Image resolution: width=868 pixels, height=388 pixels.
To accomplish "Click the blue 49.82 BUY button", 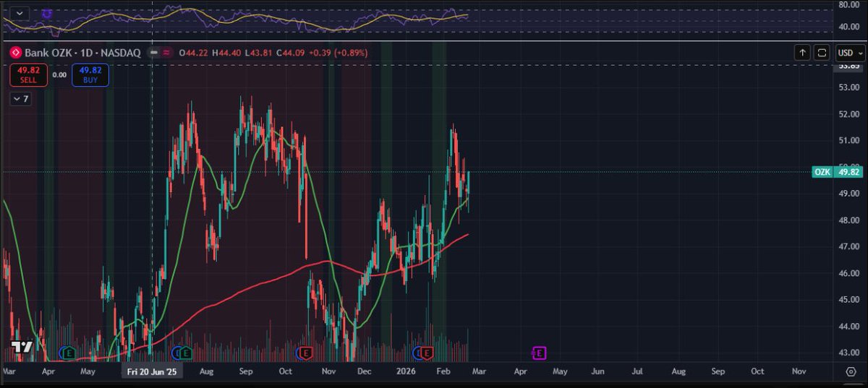I will (90, 74).
